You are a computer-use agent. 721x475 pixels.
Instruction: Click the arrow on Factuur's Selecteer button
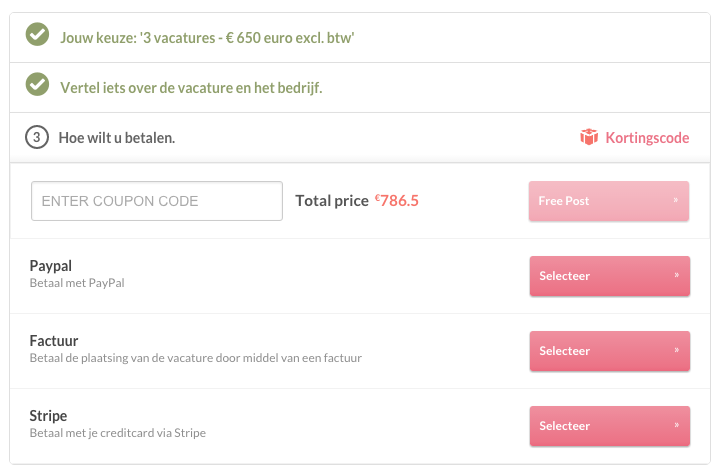(x=676, y=351)
